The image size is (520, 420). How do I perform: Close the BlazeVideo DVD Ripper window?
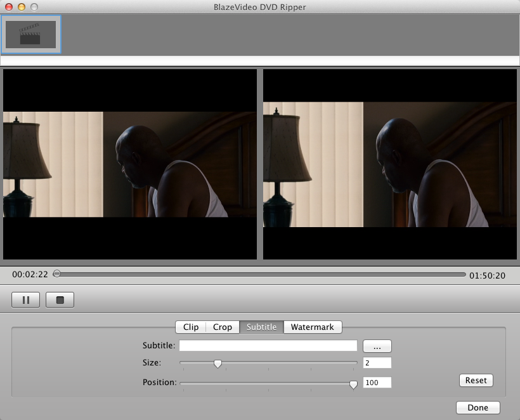(x=9, y=7)
